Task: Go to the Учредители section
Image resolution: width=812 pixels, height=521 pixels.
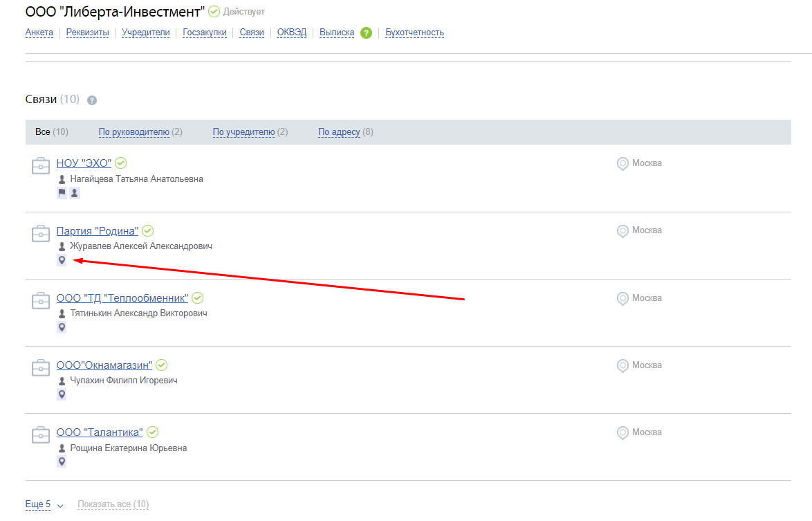Action: coord(145,33)
